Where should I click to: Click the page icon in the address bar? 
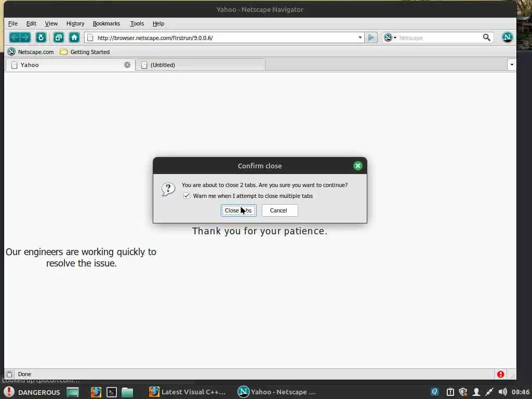click(90, 37)
